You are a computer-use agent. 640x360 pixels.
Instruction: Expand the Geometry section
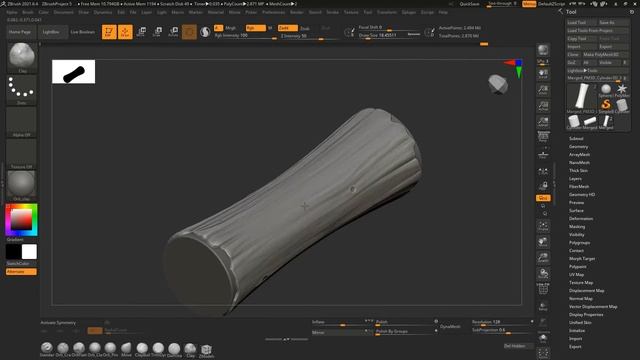578,147
